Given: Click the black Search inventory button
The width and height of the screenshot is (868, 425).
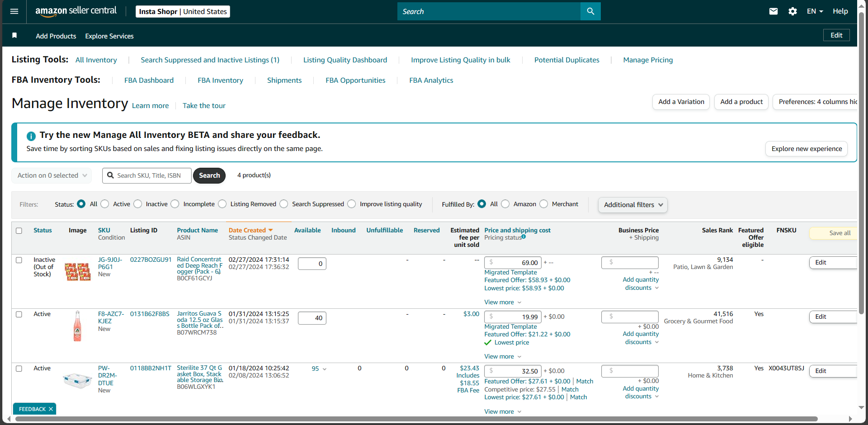Looking at the screenshot, I should pos(209,175).
